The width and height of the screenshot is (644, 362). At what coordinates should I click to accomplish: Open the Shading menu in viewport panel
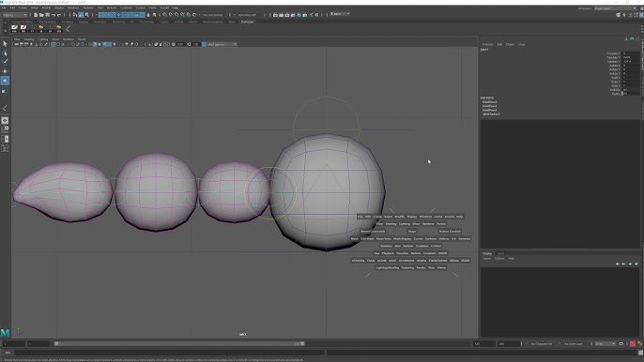29,39
